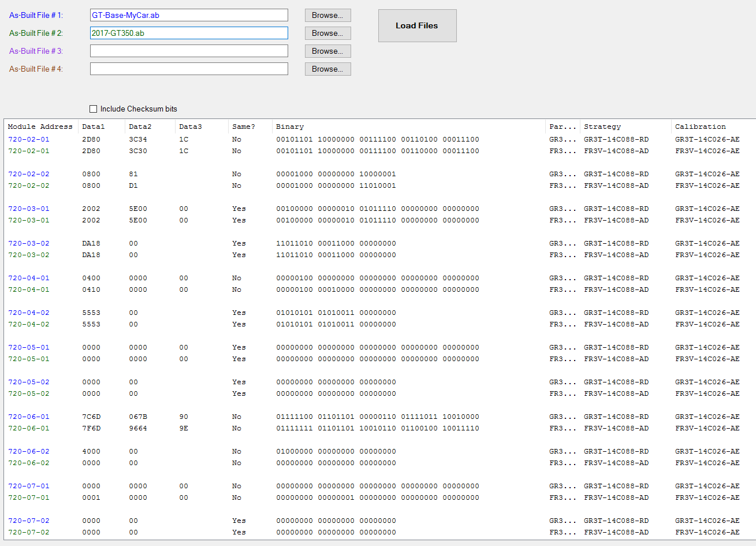Click the Calibration column header
This screenshot has height=546, width=756.
click(714, 127)
